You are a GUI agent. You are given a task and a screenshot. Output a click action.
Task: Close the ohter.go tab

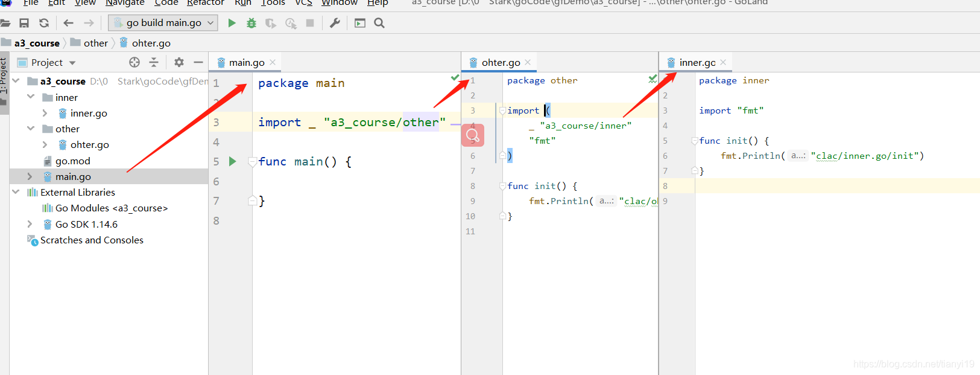pyautogui.click(x=528, y=62)
